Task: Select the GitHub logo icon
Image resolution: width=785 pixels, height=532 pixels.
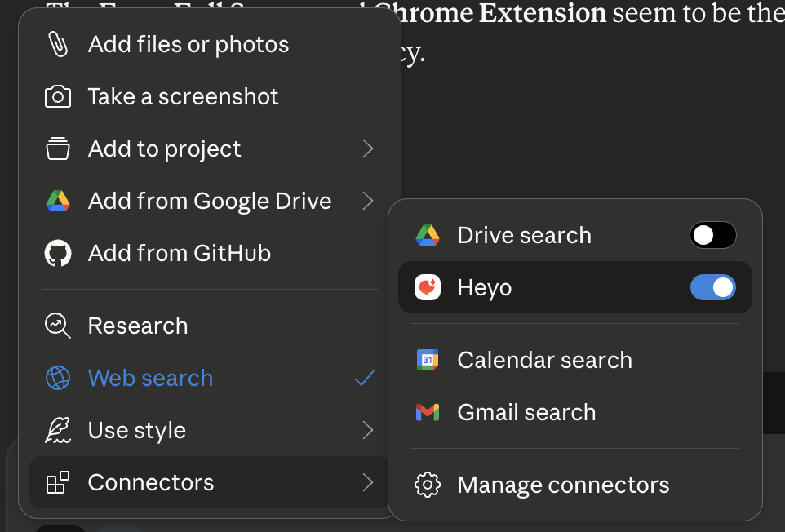Action: [57, 253]
